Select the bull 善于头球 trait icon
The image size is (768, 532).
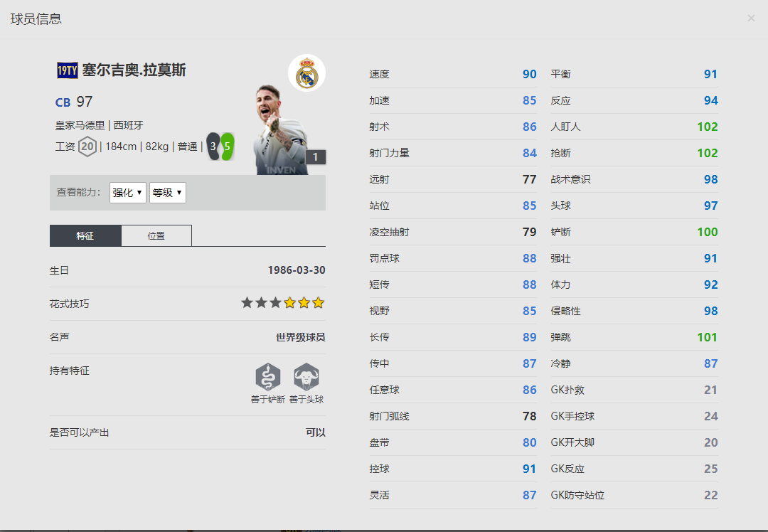[306, 377]
